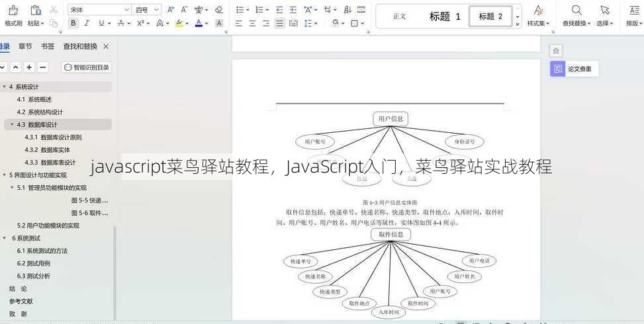This screenshot has width=644, height=324.
Task: Clear formatting with the eraser icon
Action: 219,9
